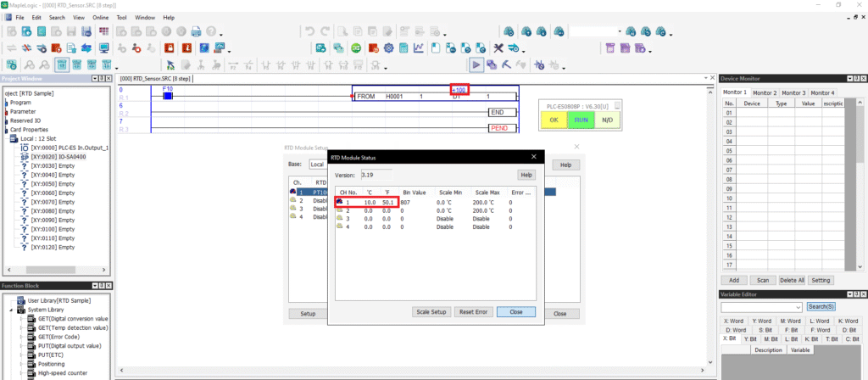Click the N/D status indicator
This screenshot has height=380, width=868.
[x=607, y=120]
